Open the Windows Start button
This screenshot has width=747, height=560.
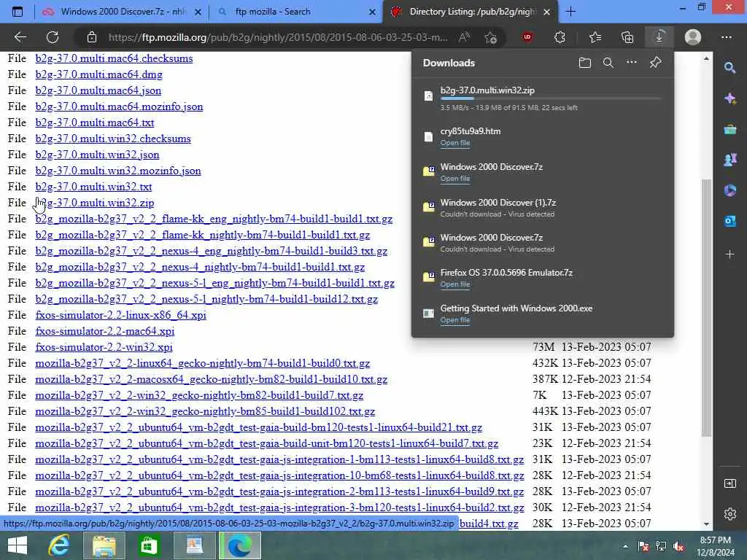point(18,545)
